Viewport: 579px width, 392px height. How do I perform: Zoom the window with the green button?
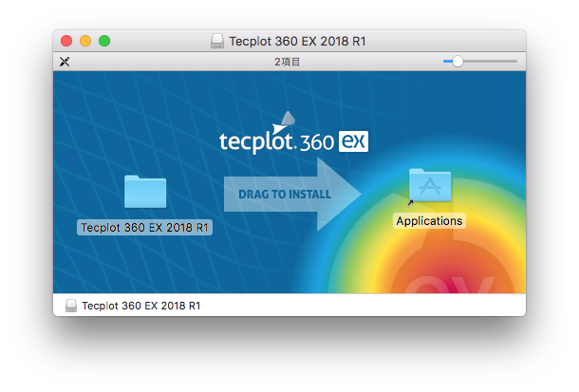click(x=104, y=41)
